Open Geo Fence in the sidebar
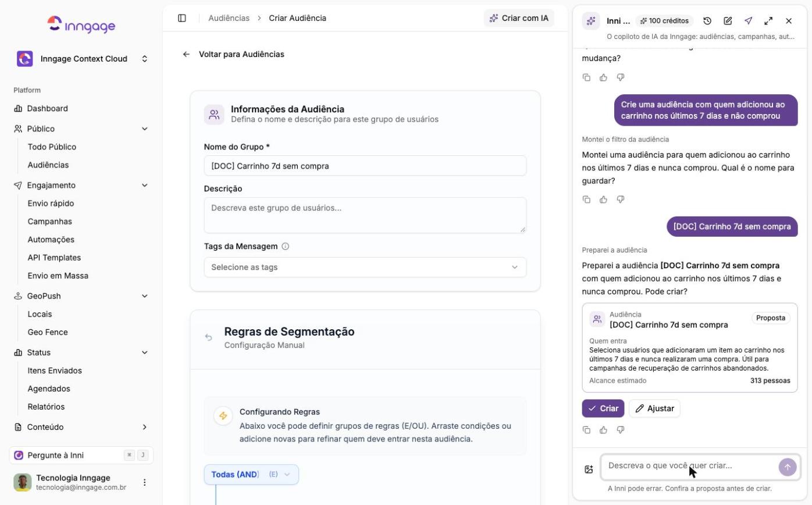The width and height of the screenshot is (812, 505). 48,332
